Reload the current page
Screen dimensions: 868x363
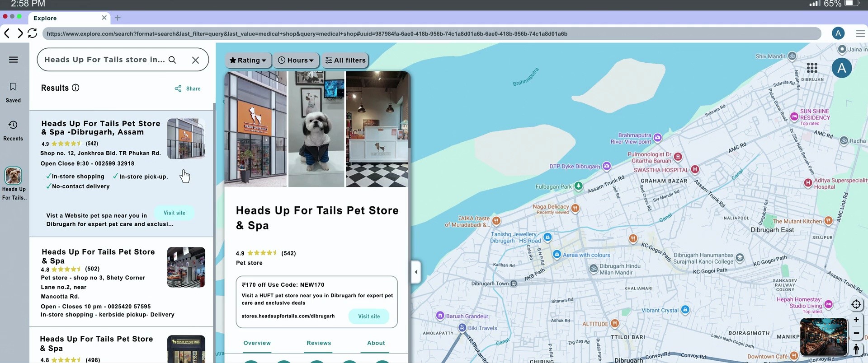(33, 33)
